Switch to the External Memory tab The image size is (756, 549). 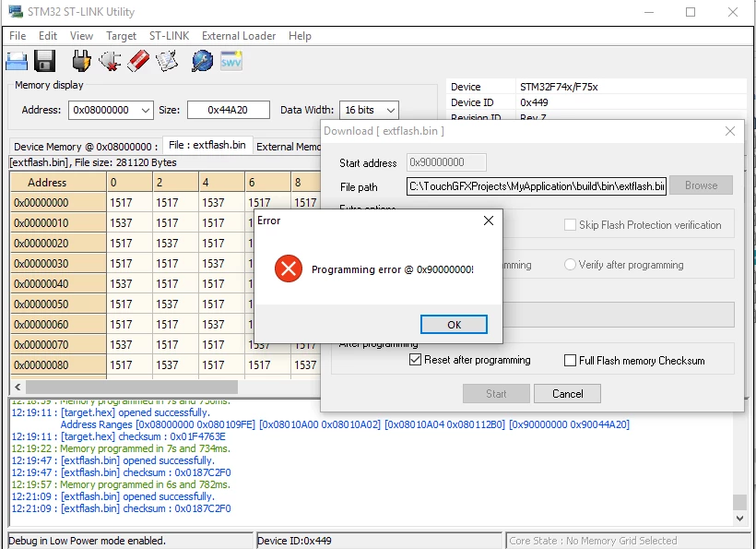tap(288, 147)
